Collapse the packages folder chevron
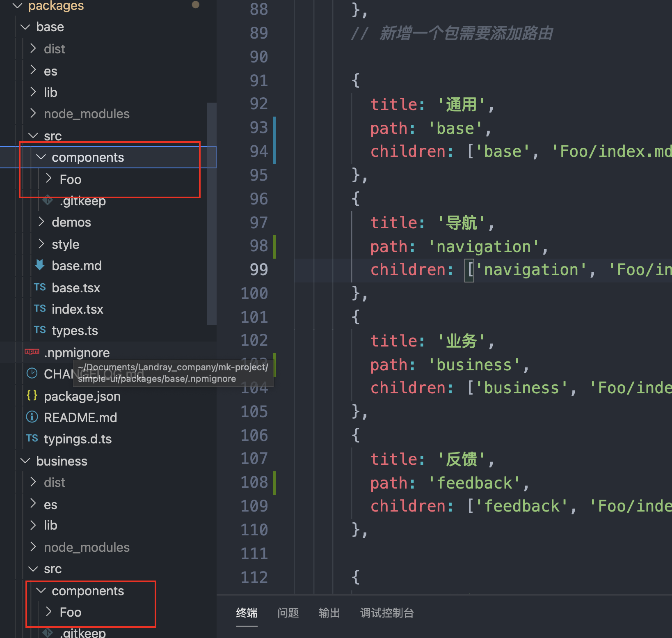The image size is (672, 638). click(18, 6)
